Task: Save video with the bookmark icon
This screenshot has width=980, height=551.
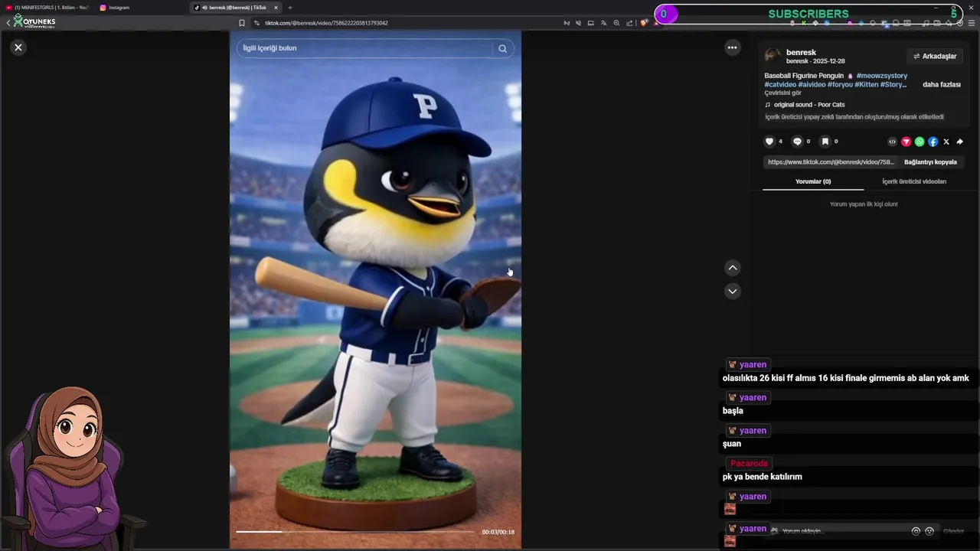Action: [825, 142]
